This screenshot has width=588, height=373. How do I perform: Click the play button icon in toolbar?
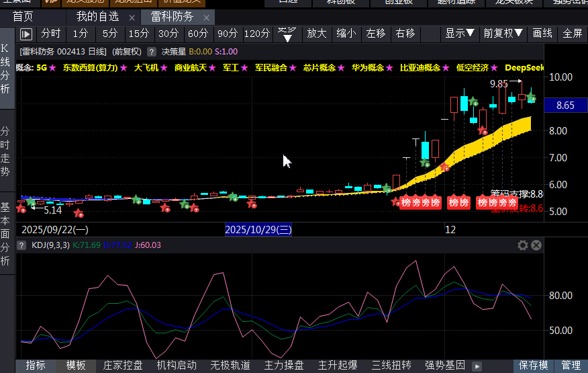(26, 34)
